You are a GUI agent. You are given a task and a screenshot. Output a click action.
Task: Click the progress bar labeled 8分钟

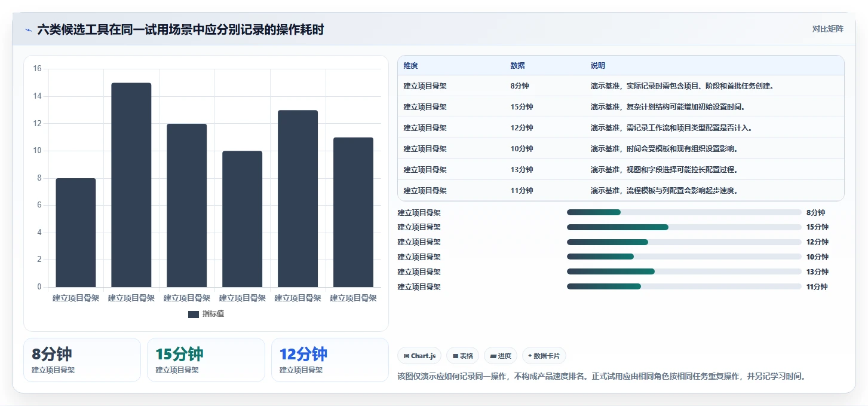point(684,212)
